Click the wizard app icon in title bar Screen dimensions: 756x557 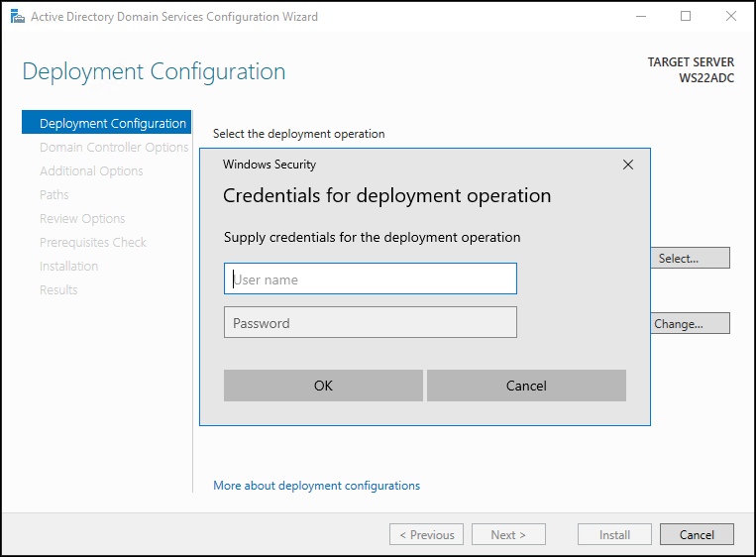tap(18, 17)
